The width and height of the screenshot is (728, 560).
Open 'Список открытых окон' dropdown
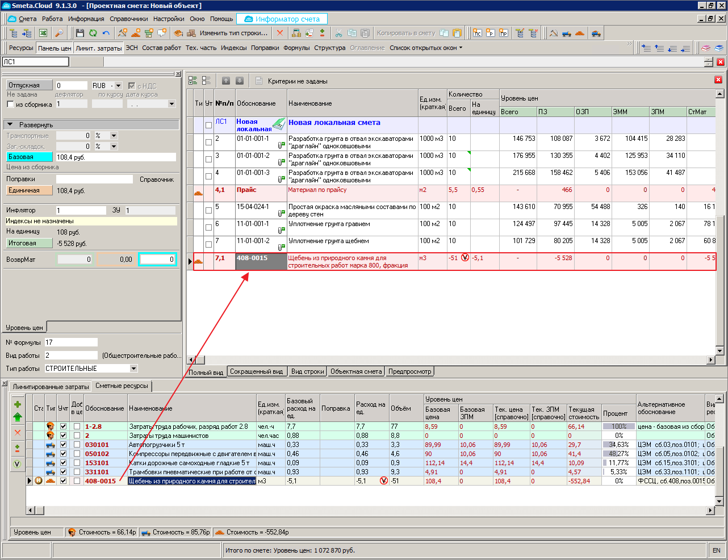coord(426,48)
